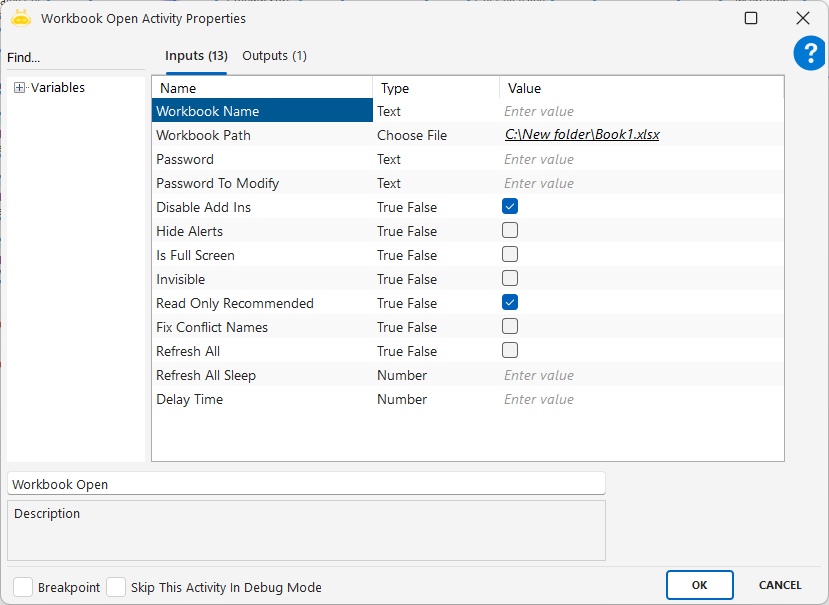The height and width of the screenshot is (605, 829).
Task: Uncheck the Disable Add Ins checkbox
Action: (x=510, y=207)
